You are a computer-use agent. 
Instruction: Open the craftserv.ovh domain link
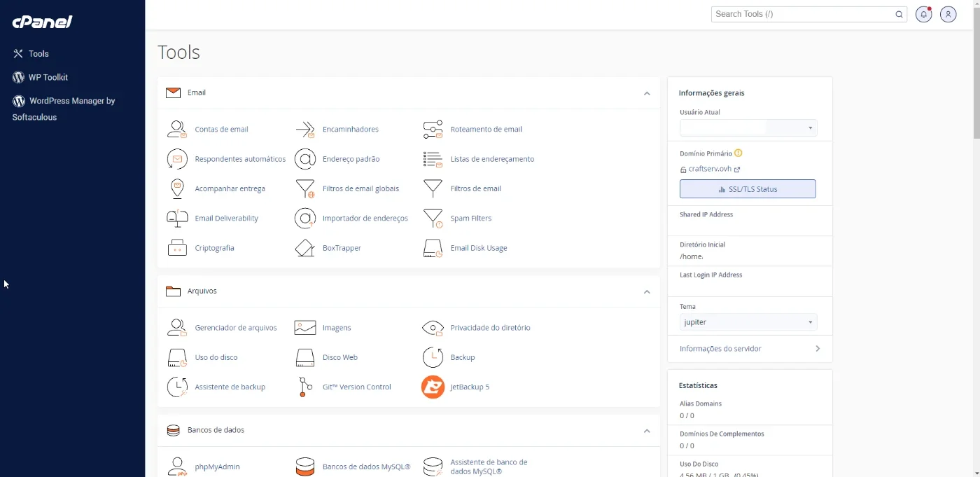coord(710,169)
